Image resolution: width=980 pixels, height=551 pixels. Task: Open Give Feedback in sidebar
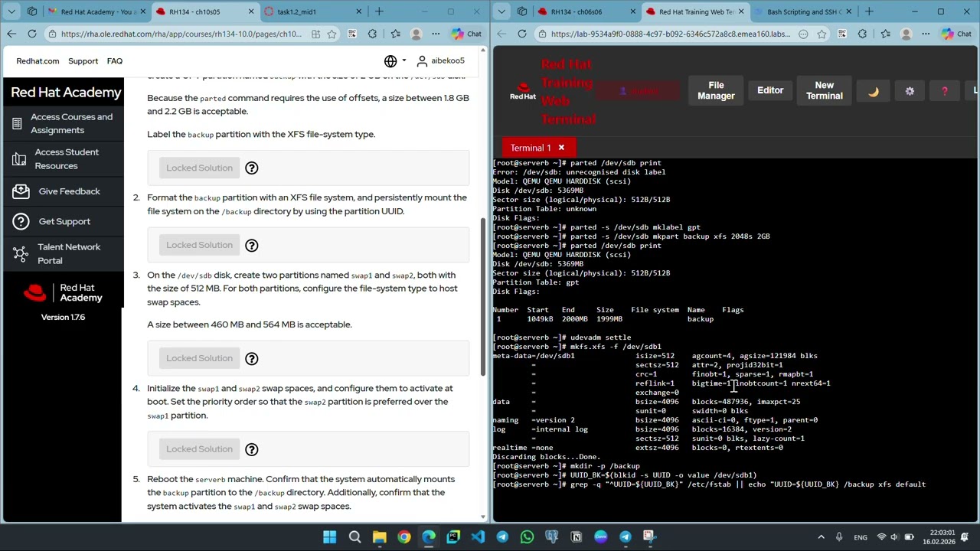[62, 191]
